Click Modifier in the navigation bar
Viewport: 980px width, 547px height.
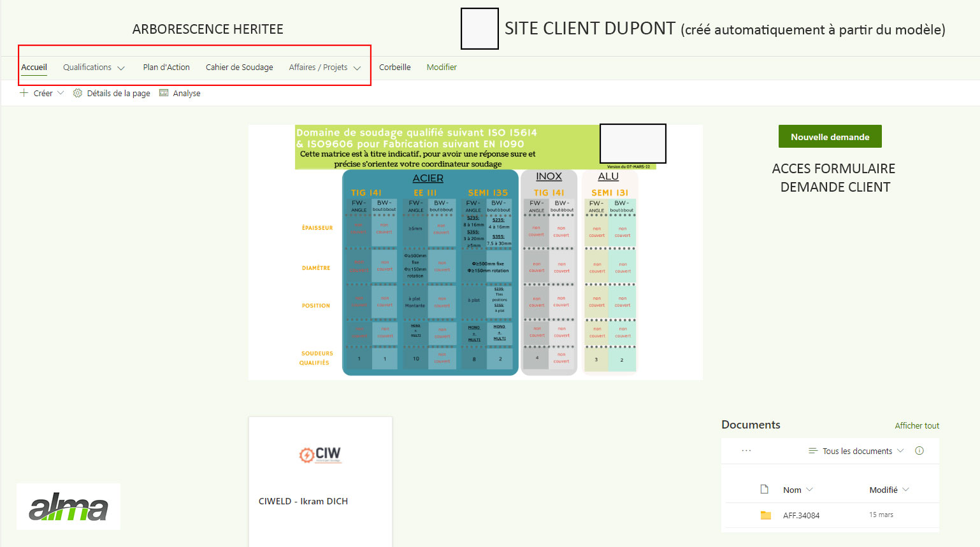click(x=442, y=67)
